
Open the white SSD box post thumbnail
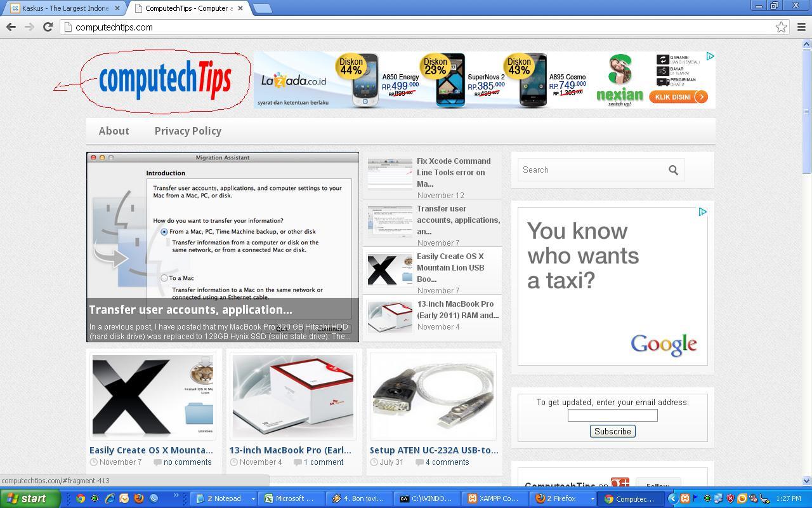click(292, 396)
